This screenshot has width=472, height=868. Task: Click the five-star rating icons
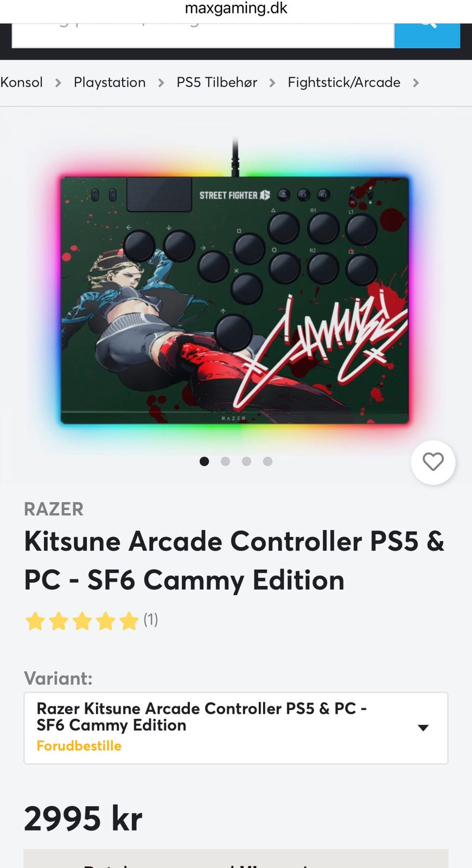[82, 620]
